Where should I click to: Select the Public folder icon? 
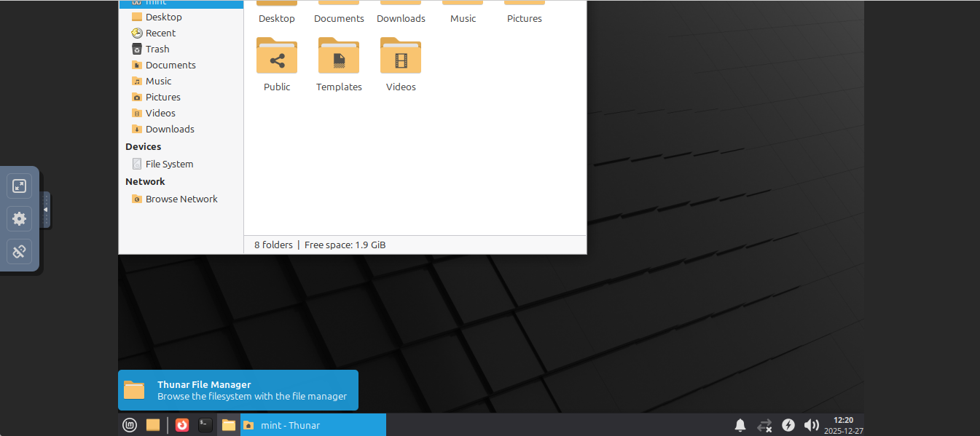pos(277,55)
